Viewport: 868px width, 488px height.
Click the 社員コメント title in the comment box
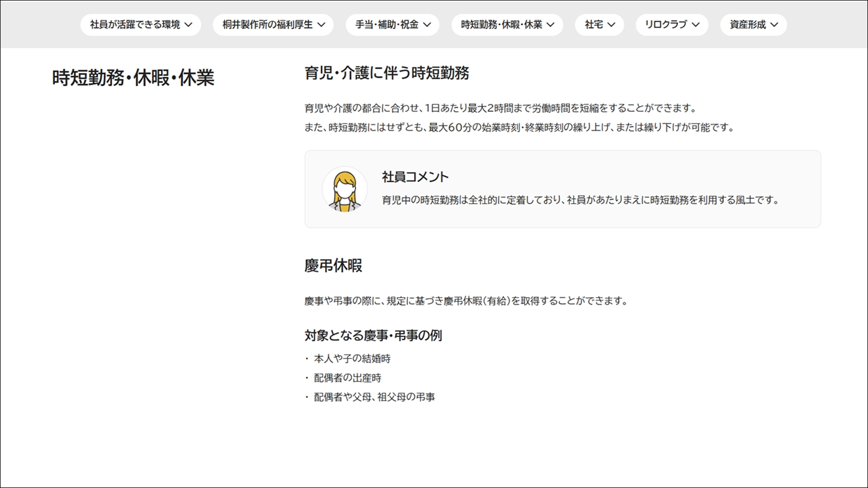[415, 177]
